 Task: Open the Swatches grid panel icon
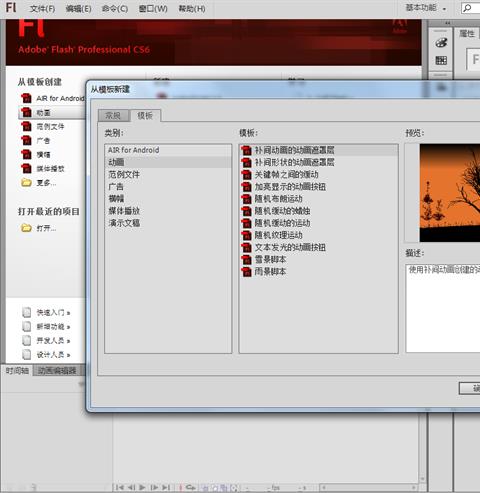coord(441,60)
